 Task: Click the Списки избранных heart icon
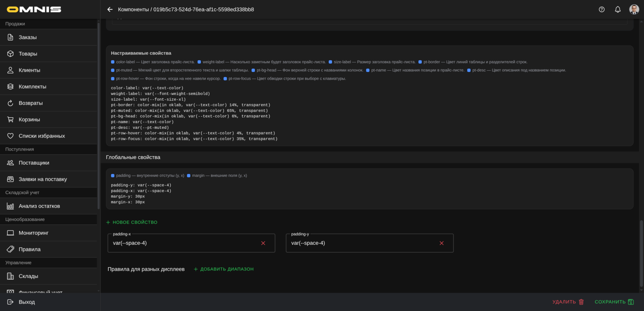(x=10, y=136)
